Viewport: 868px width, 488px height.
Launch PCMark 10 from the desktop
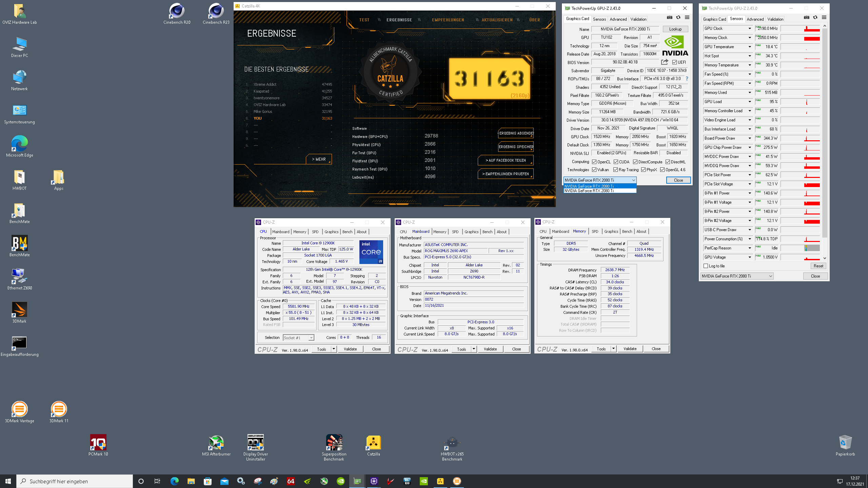click(98, 446)
